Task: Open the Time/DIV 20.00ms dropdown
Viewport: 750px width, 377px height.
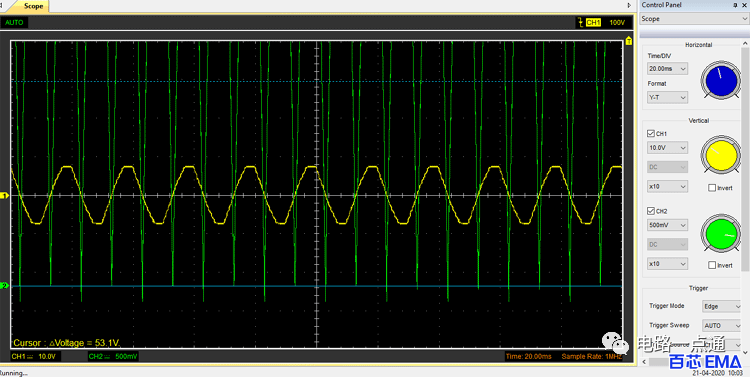Action: tap(667, 69)
